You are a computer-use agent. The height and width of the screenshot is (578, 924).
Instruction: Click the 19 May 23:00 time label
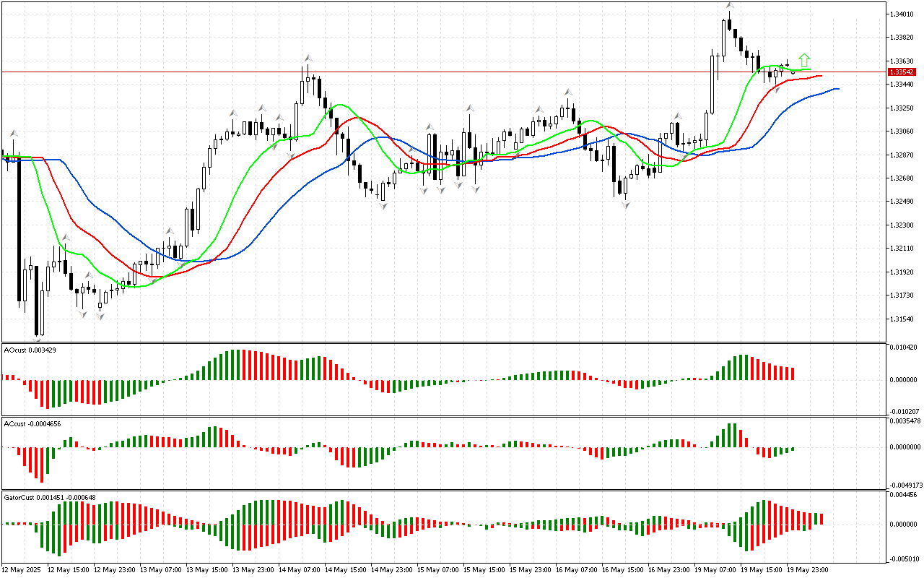click(x=807, y=569)
